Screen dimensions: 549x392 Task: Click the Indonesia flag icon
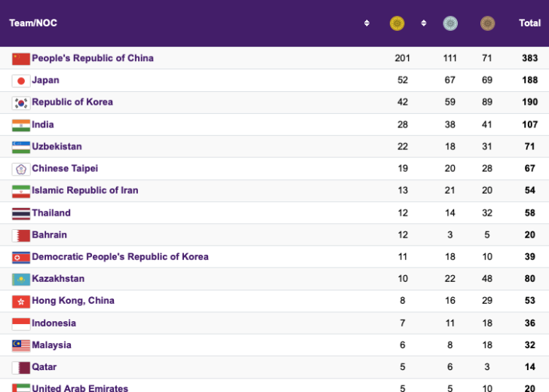[21, 324]
